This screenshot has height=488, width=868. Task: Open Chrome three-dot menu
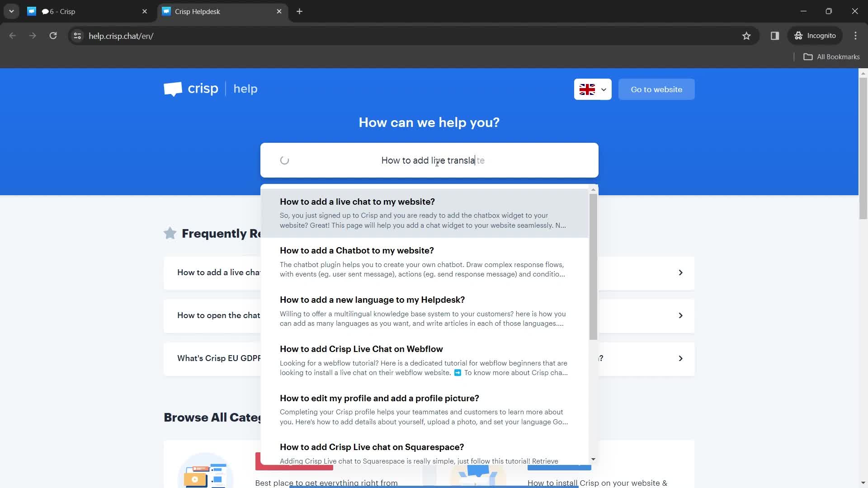855,36
